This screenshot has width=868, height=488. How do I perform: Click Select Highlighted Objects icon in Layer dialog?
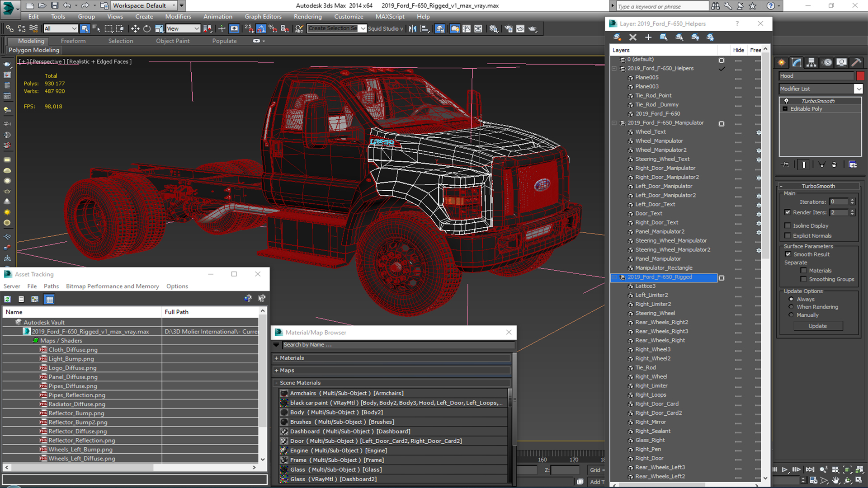pos(664,37)
